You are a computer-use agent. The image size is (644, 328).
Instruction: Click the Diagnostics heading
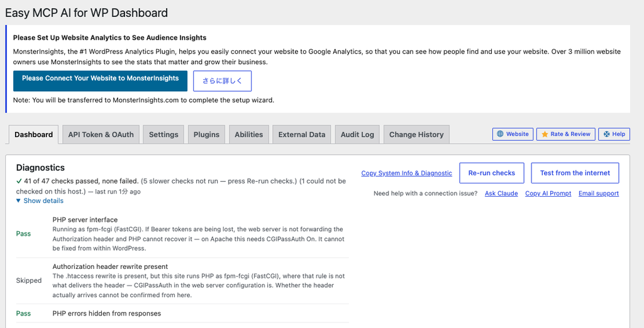tap(40, 168)
